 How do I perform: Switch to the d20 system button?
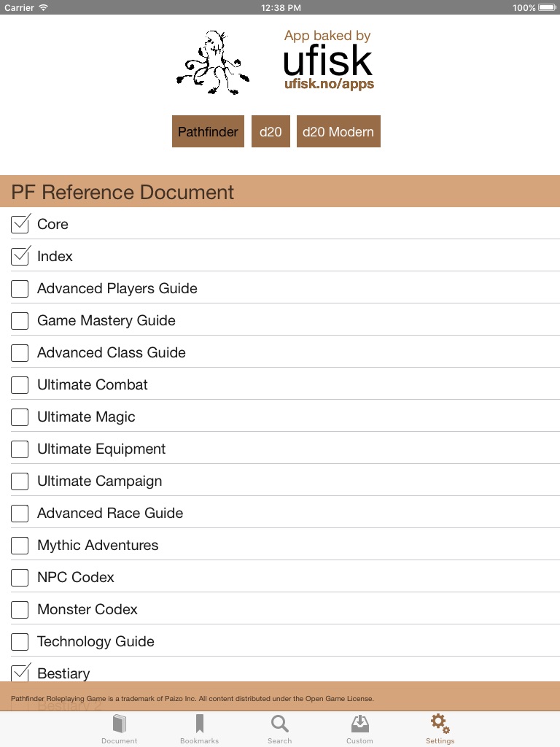click(x=271, y=131)
